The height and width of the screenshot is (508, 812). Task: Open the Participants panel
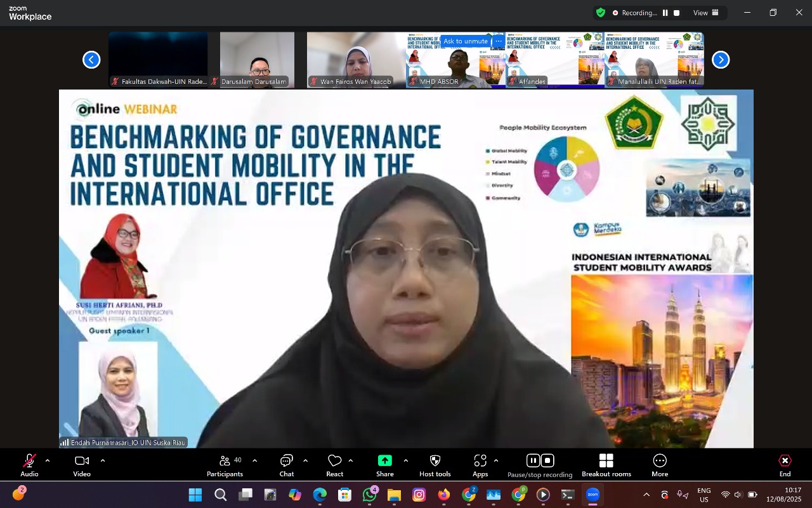click(225, 465)
